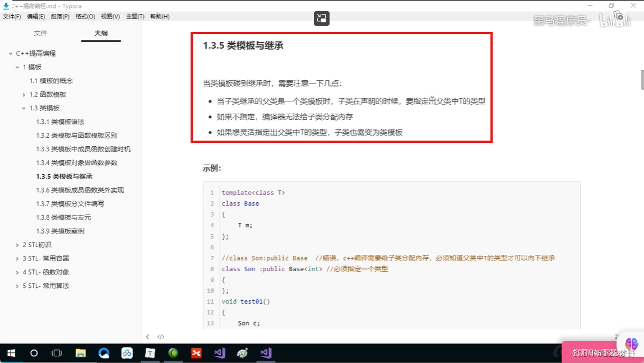644x363 pixels.
Task: Click the 5 STL- 常用算法 outline label
Action: [45, 286]
